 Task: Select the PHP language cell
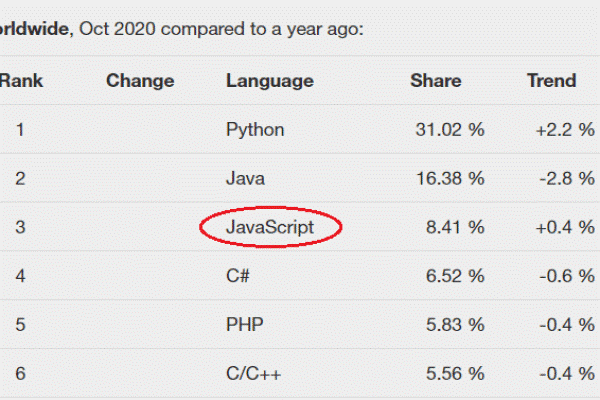click(x=245, y=325)
